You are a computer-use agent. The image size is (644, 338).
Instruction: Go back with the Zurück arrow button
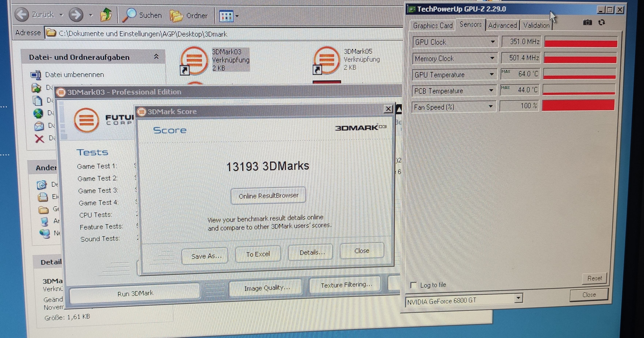22,14
